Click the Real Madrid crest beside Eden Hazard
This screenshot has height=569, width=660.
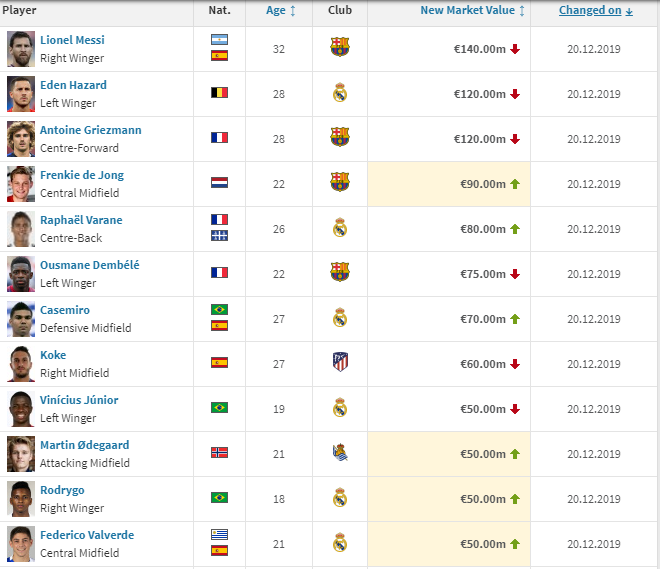340,93
